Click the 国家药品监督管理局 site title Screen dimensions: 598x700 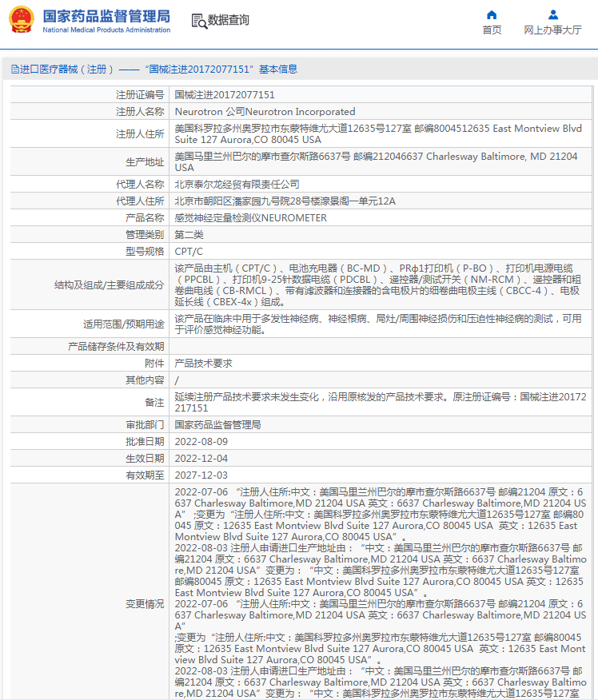(106, 16)
